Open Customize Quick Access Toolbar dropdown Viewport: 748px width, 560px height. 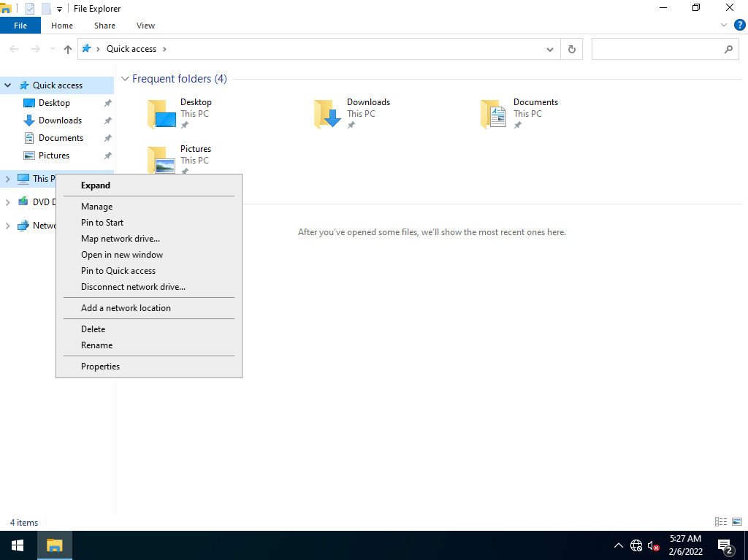click(60, 9)
